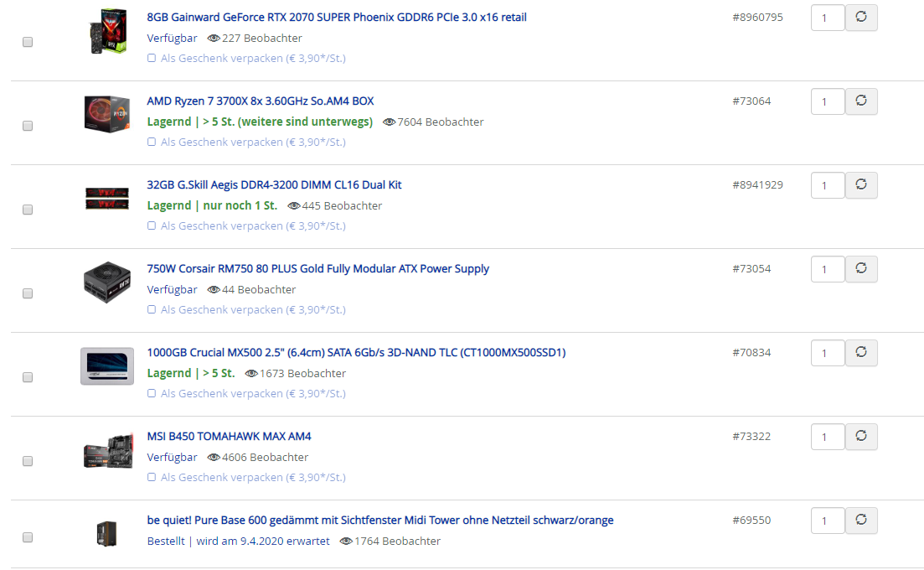Screen dimensions: 924x570
Task: Select the G.Skill Aegis row checkbox
Action: coord(28,210)
